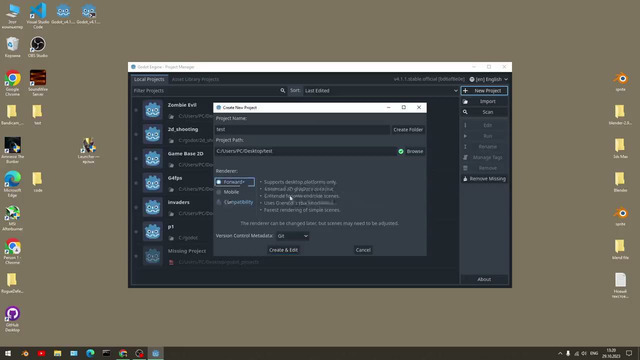The height and width of the screenshot is (360, 640).
Task: Open OBS Studio desktop shortcut
Action: (x=38, y=47)
